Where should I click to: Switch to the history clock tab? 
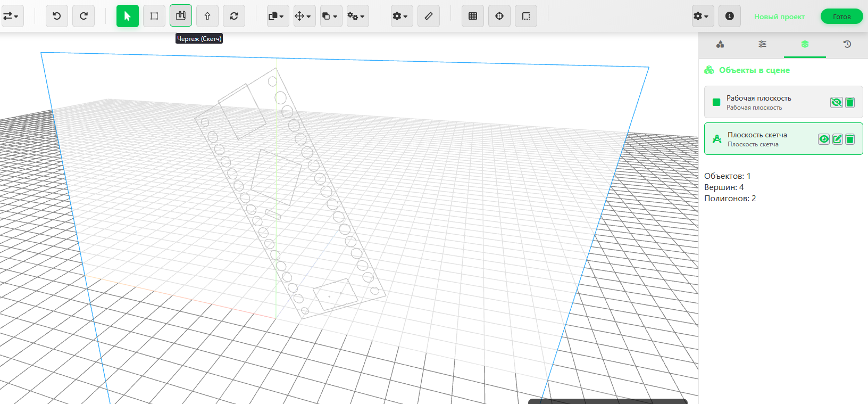point(847,44)
